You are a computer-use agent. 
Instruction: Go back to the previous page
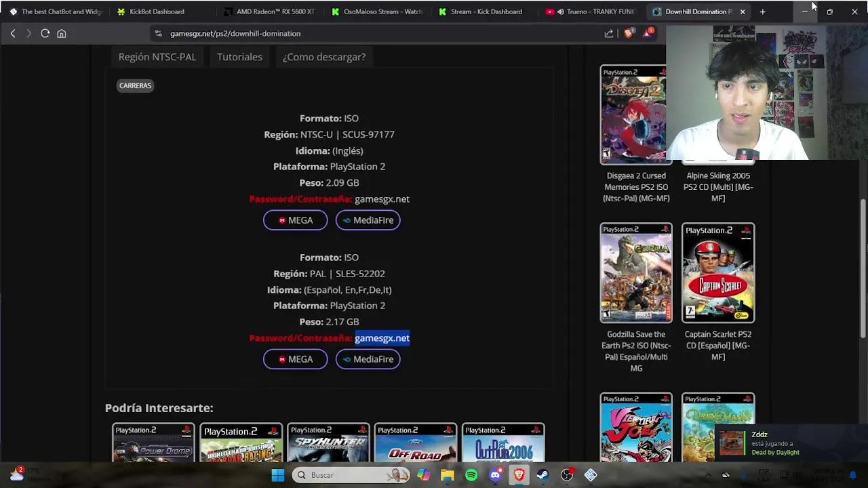[13, 33]
